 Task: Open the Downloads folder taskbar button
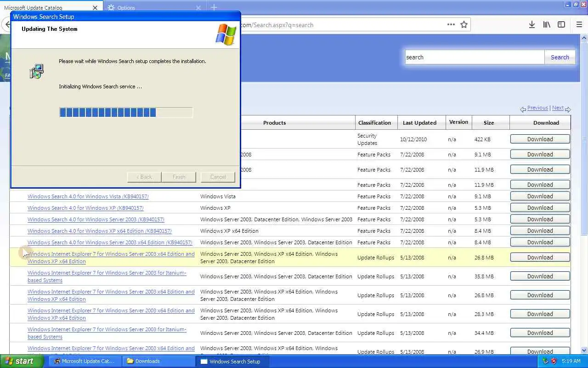pyautogui.click(x=158, y=361)
